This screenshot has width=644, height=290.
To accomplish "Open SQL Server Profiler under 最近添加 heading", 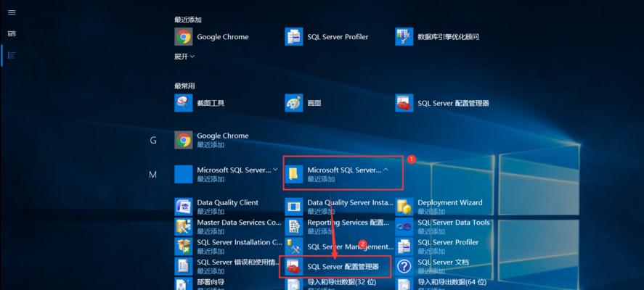I will [327, 36].
